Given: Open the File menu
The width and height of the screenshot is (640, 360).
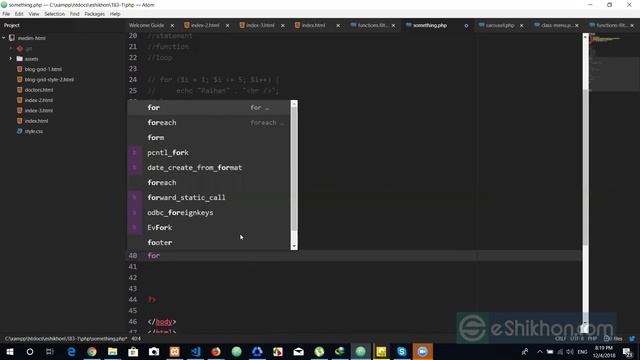Looking at the screenshot, I should pos(6,14).
